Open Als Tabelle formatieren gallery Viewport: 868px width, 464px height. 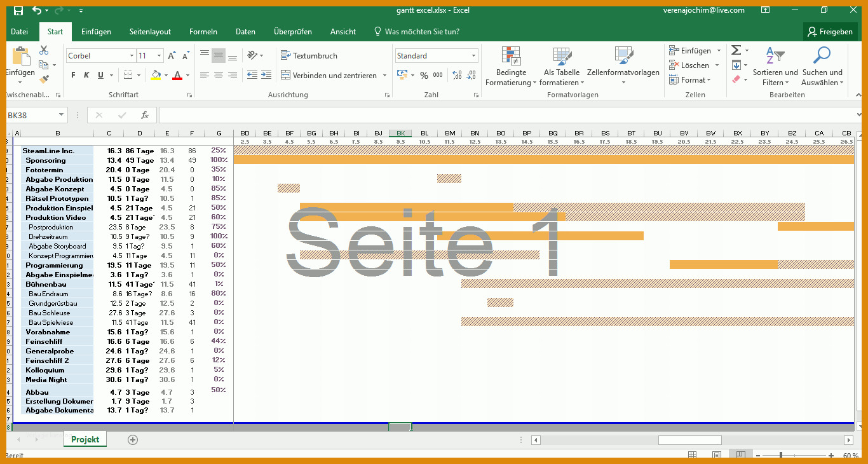click(562, 67)
